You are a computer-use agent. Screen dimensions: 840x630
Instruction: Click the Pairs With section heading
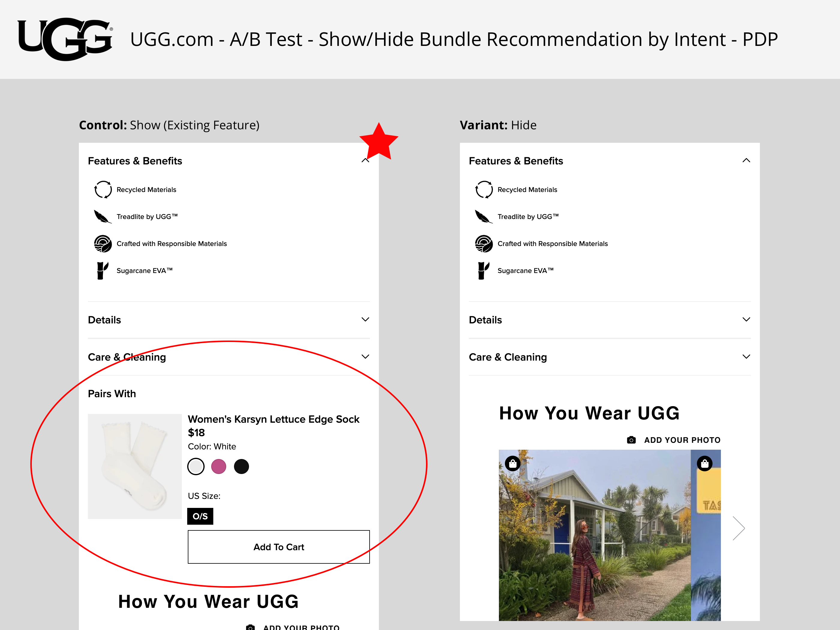tap(112, 394)
